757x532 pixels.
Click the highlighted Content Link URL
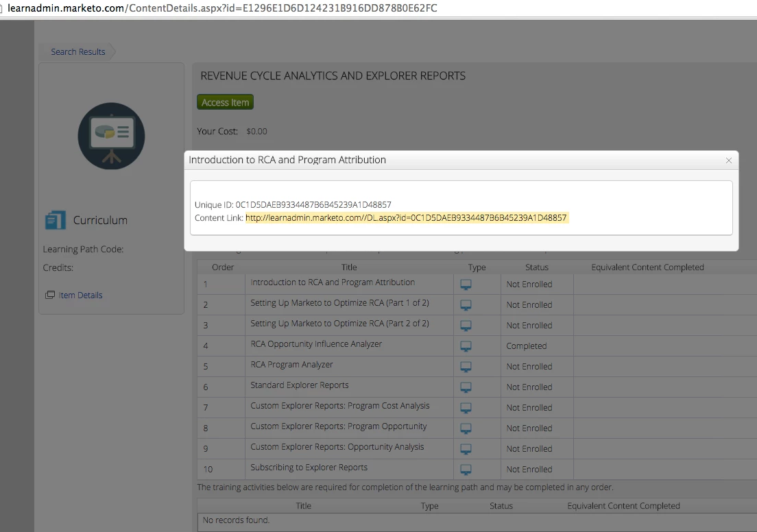(x=406, y=218)
